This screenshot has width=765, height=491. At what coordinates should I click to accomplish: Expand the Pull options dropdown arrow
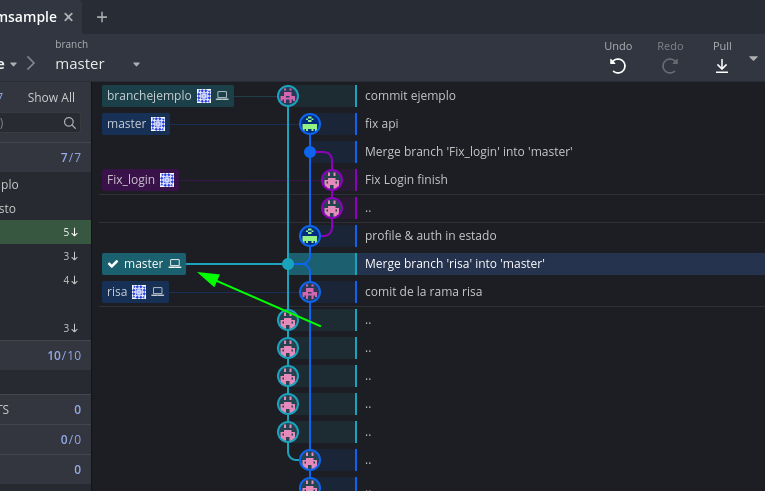click(752, 59)
